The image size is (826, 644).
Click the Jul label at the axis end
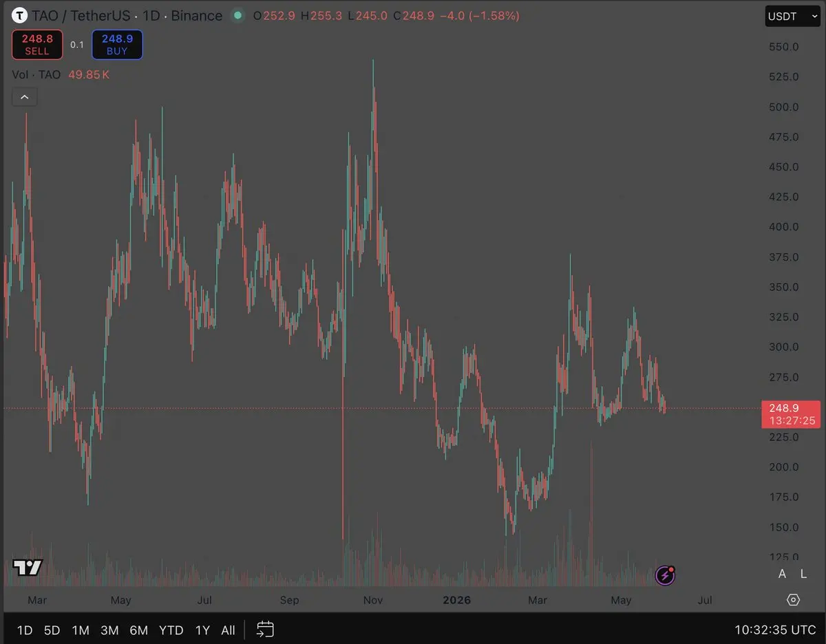(705, 600)
